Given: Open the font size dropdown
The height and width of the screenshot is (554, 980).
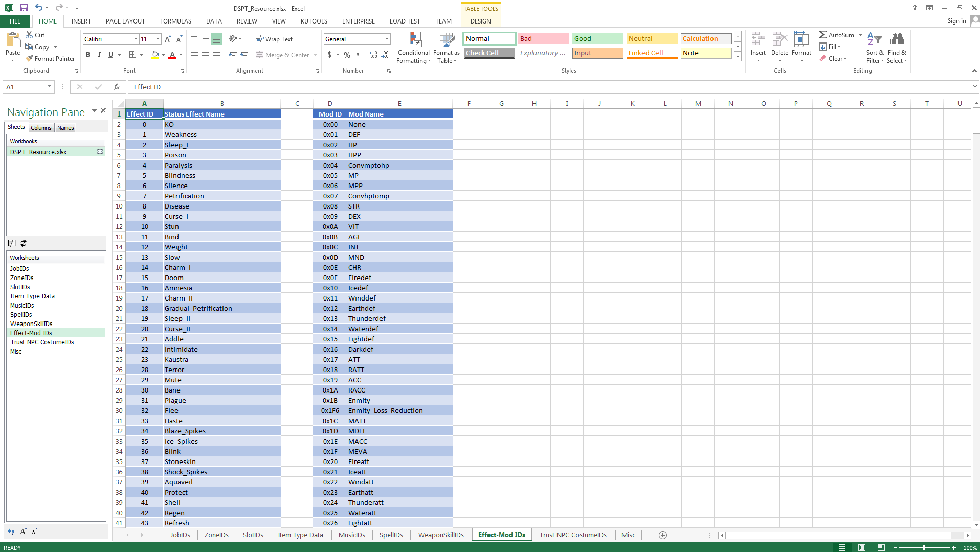Looking at the screenshot, I should 158,39.
